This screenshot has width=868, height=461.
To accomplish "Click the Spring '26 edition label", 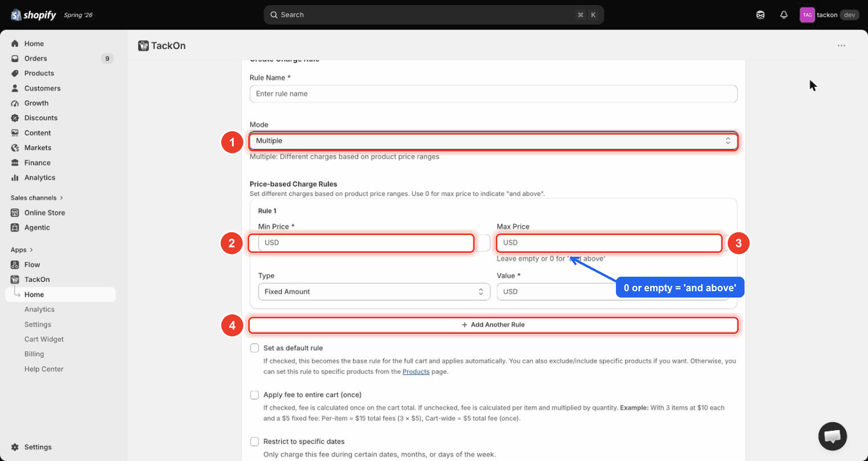I will click(78, 15).
